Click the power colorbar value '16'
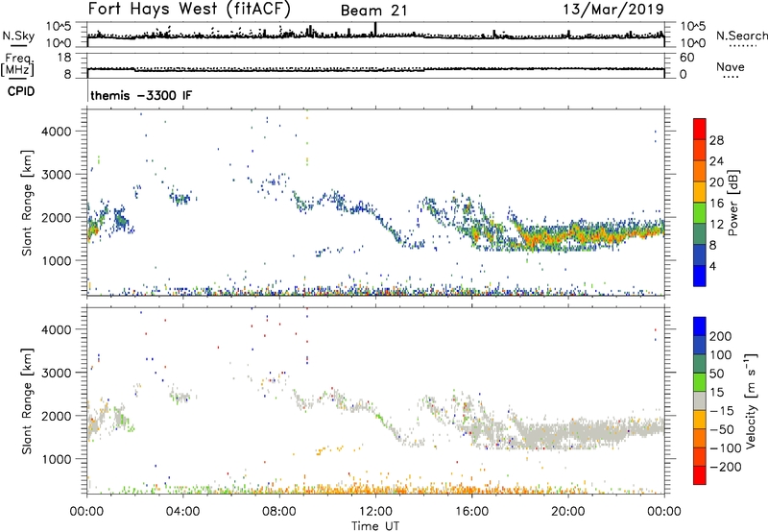Viewport: 768px width, 532px height. coord(716,204)
